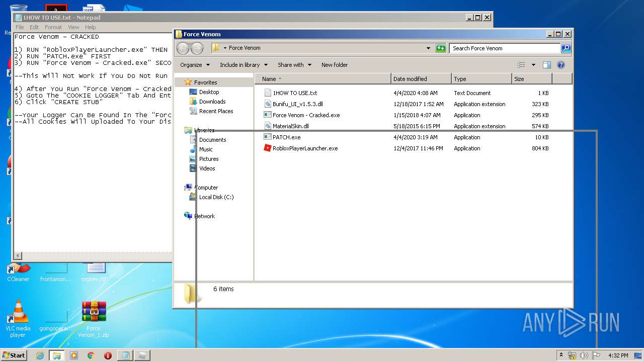Toggle the preview pane icon
644x362 pixels.
point(547,65)
